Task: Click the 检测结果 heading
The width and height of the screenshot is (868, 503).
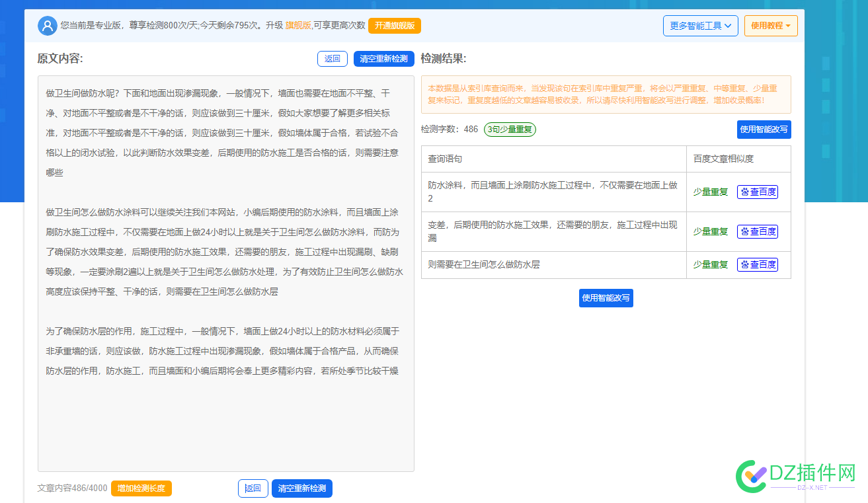Action: tap(444, 59)
